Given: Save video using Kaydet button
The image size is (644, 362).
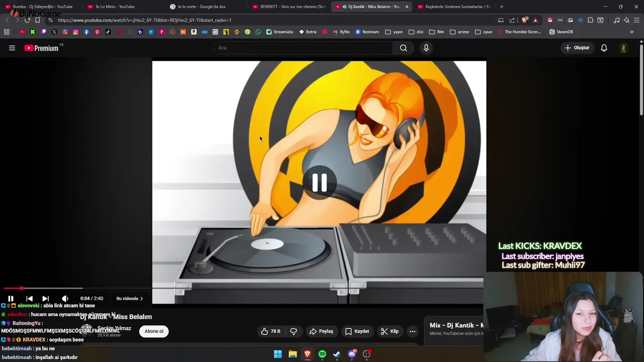Looking at the screenshot, I should tap(357, 331).
